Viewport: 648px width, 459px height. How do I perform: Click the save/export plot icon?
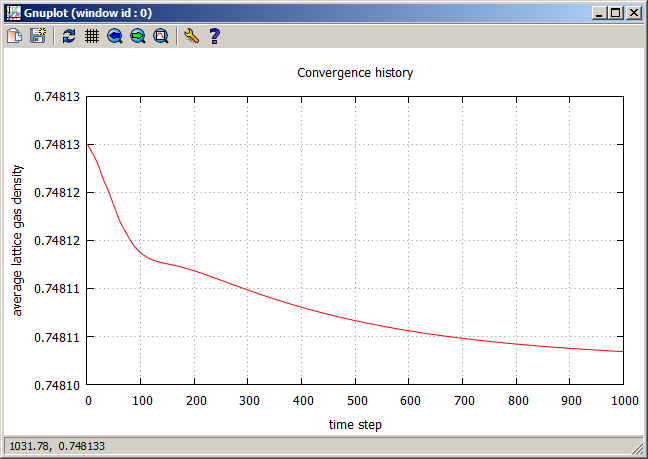point(38,36)
